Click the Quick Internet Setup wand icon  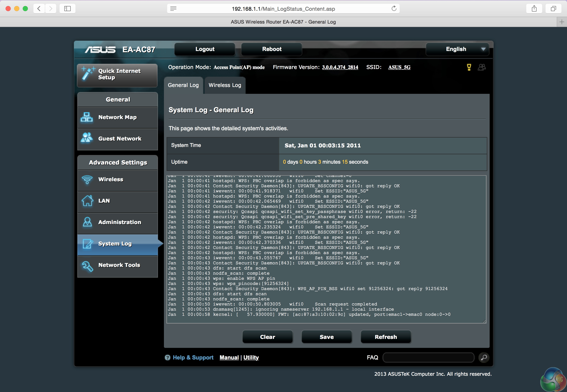coord(87,74)
